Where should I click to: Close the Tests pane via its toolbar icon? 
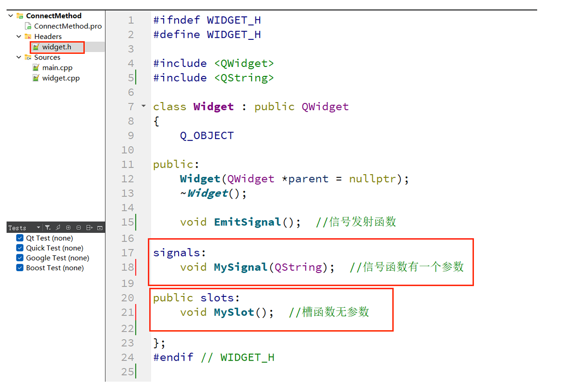(x=100, y=228)
